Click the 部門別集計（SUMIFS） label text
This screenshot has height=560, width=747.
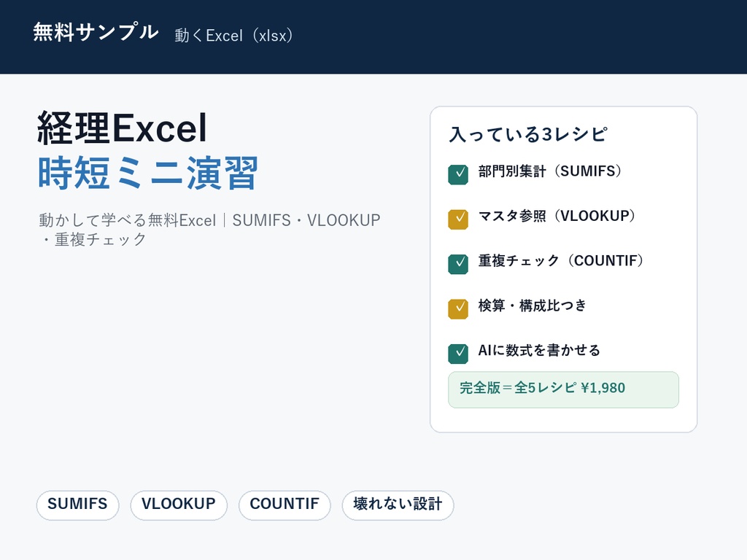[x=550, y=171]
